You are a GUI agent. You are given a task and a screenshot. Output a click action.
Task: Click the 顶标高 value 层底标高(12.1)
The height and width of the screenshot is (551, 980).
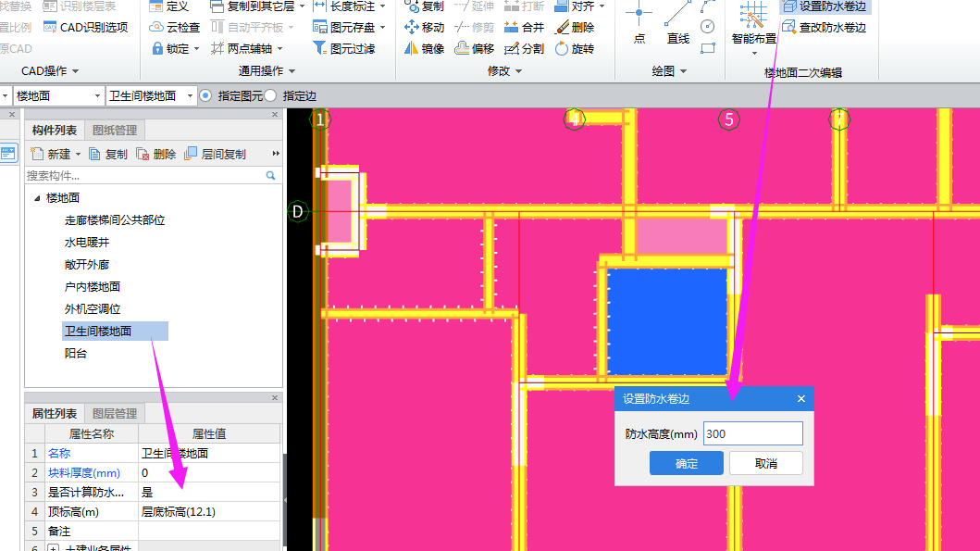(209, 511)
